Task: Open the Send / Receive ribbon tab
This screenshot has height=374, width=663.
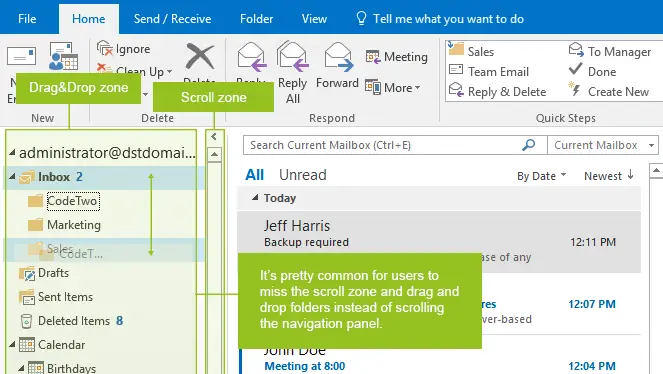Action: [173, 19]
